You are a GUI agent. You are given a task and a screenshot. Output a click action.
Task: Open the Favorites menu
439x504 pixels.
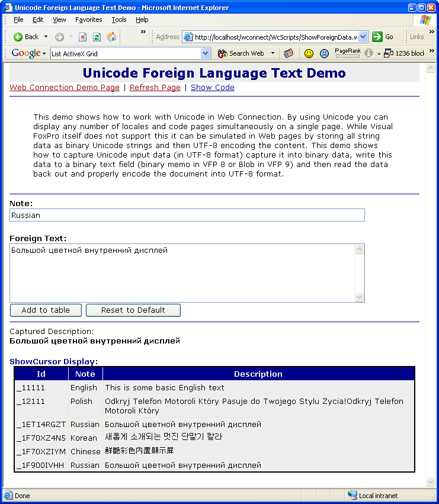click(88, 20)
